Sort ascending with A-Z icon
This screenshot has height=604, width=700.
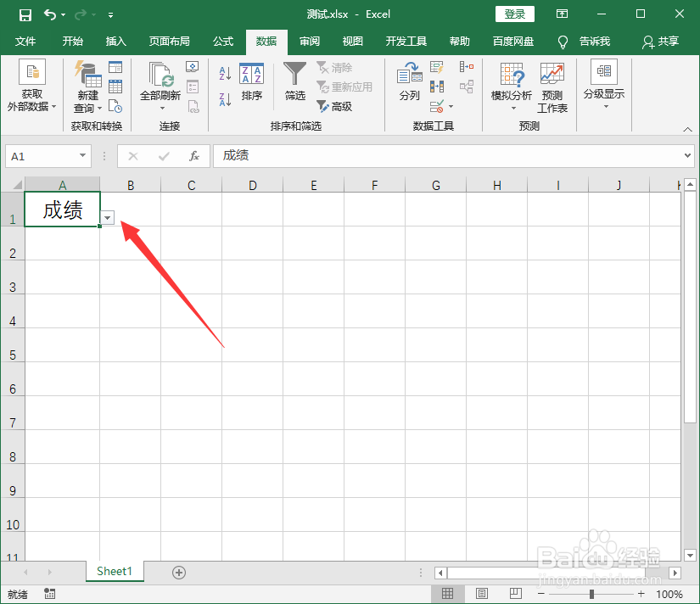pyautogui.click(x=225, y=73)
